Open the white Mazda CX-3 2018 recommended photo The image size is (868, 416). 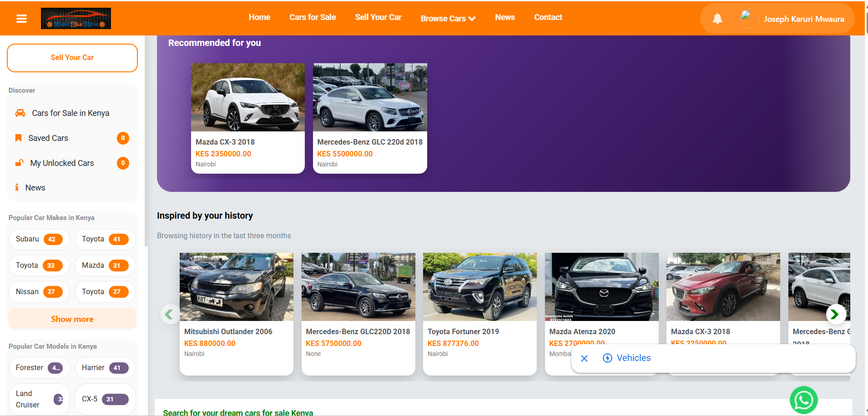click(x=248, y=97)
